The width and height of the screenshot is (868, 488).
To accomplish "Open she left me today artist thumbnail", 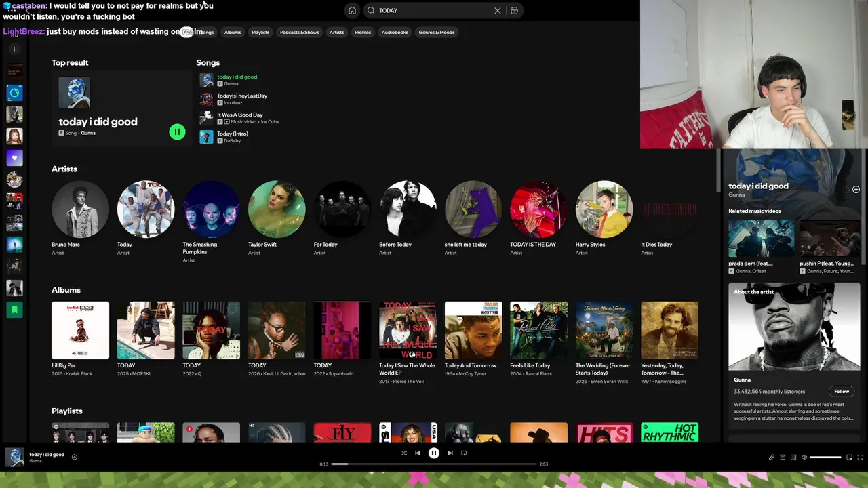I will (x=473, y=209).
